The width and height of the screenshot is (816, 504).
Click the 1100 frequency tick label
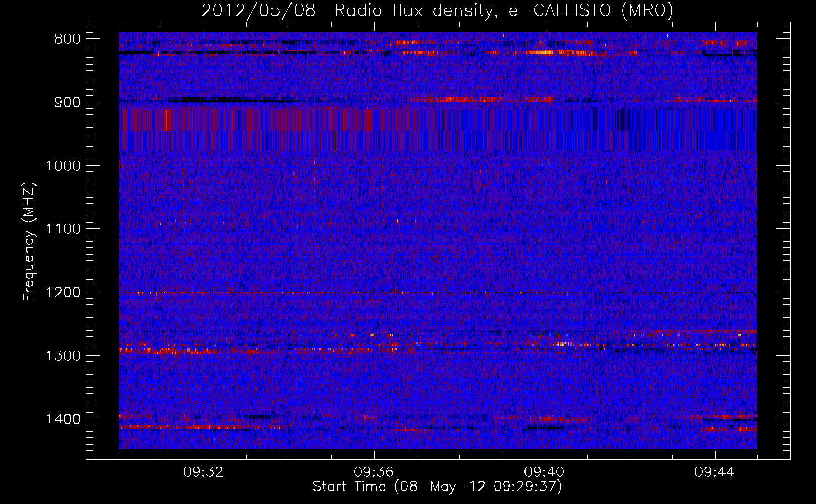pos(63,229)
